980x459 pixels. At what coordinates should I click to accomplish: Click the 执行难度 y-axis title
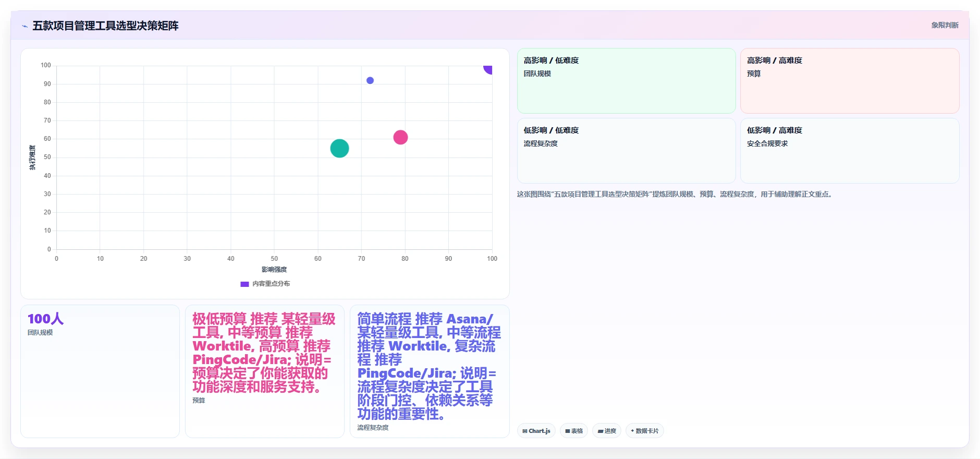point(32,158)
